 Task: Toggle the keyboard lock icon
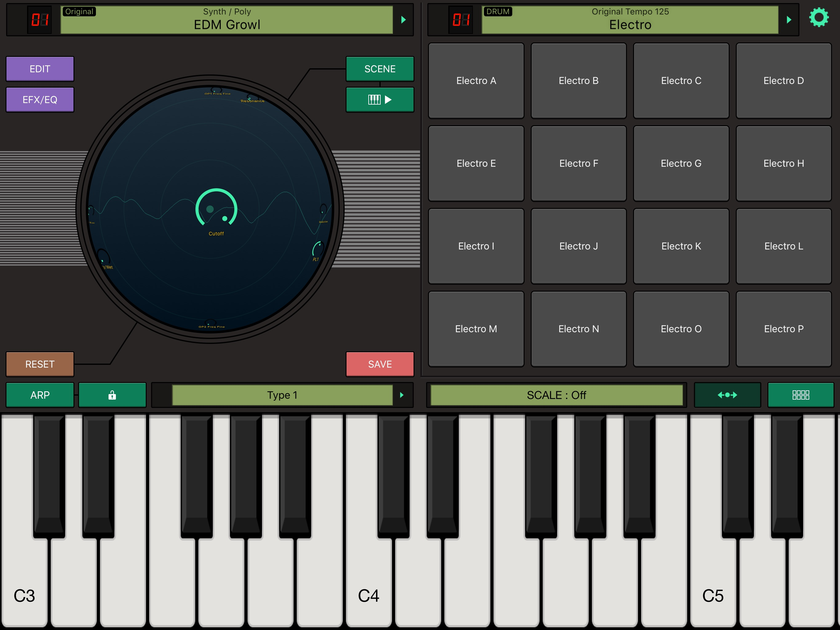(x=112, y=395)
